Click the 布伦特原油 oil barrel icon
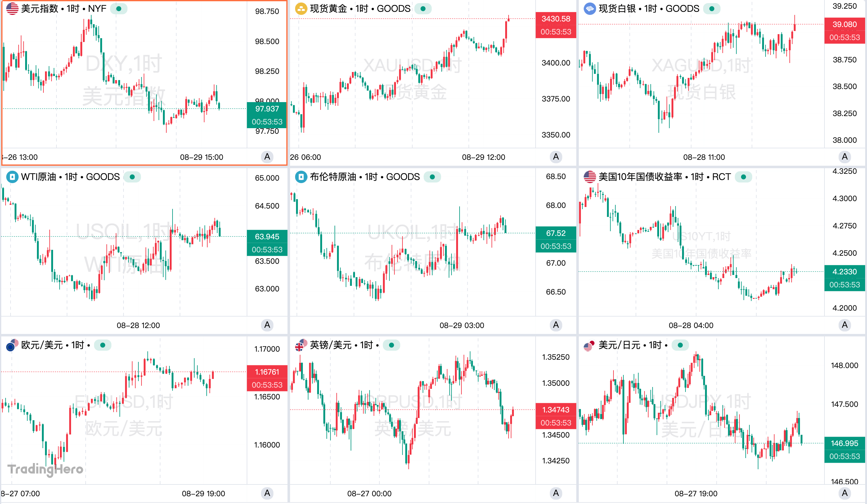The image size is (867, 504). (x=301, y=177)
